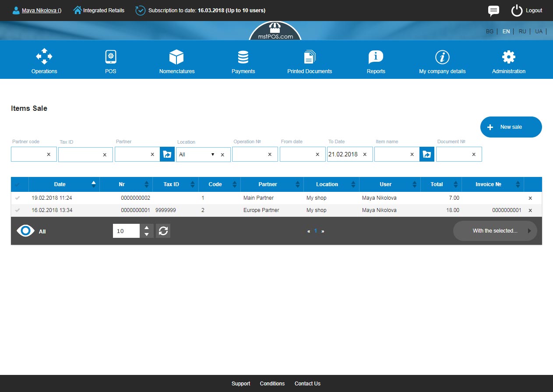The height and width of the screenshot is (392, 553).
Task: Open the Administration menu
Action: [x=508, y=62]
